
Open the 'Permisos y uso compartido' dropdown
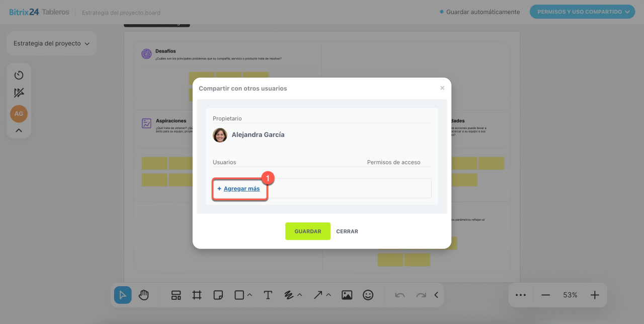(582, 12)
